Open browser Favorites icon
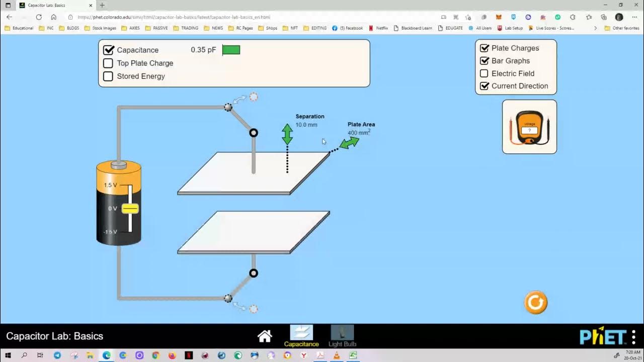644x362 pixels. pyautogui.click(x=589, y=17)
